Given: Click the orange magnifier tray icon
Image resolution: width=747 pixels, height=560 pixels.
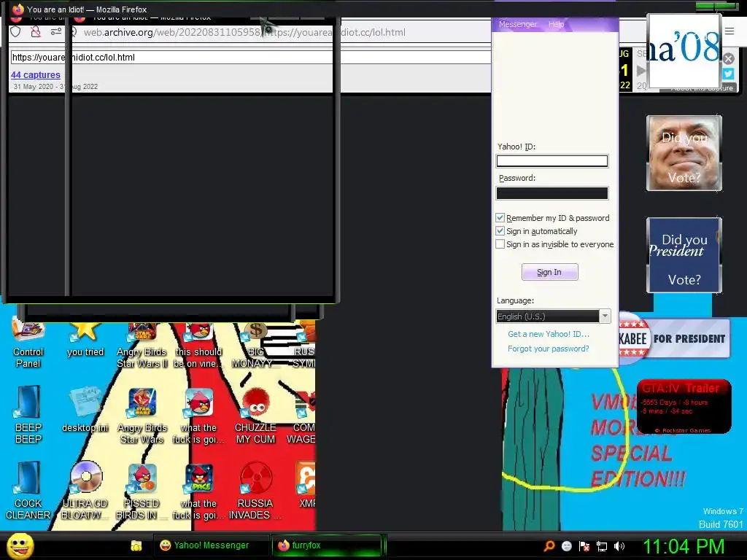Looking at the screenshot, I should (x=549, y=545).
